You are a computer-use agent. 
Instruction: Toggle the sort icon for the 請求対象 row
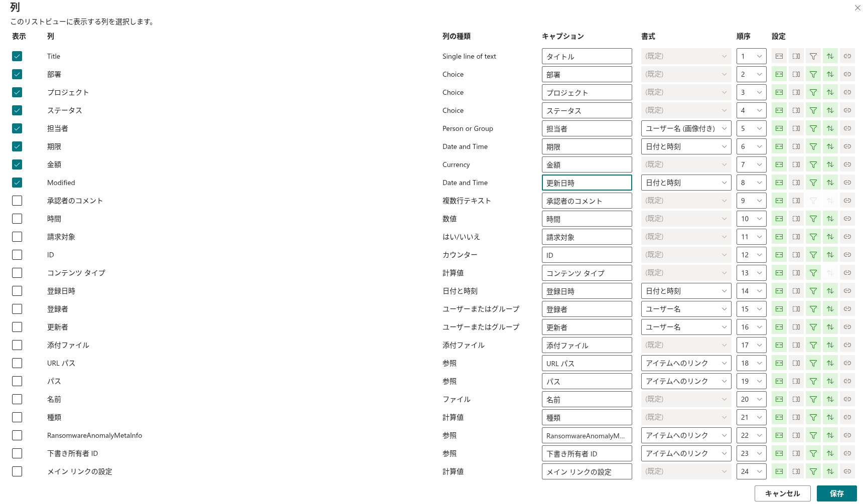coord(830,237)
